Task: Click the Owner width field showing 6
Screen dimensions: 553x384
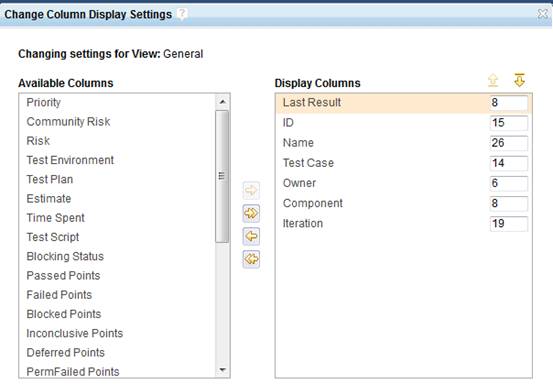Action: pos(509,183)
